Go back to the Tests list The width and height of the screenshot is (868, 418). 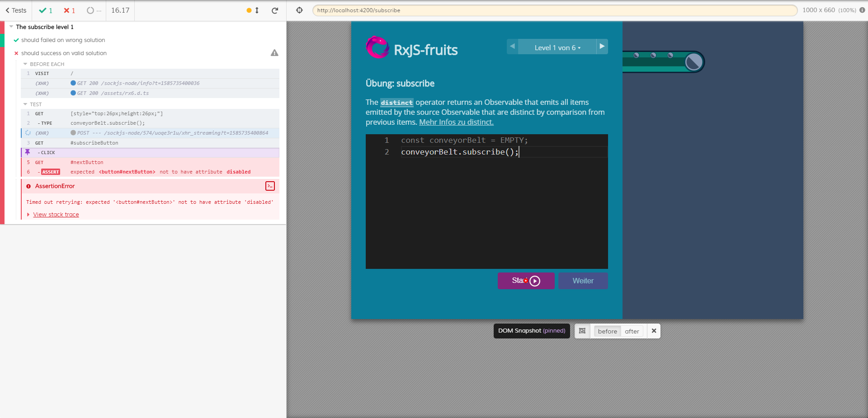point(16,10)
